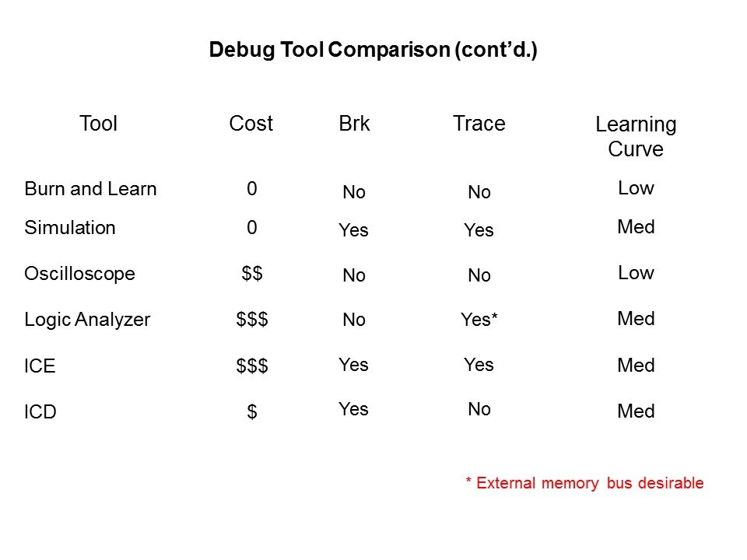Click the 'Cost' column header
The image size is (747, 560).
pos(251,124)
